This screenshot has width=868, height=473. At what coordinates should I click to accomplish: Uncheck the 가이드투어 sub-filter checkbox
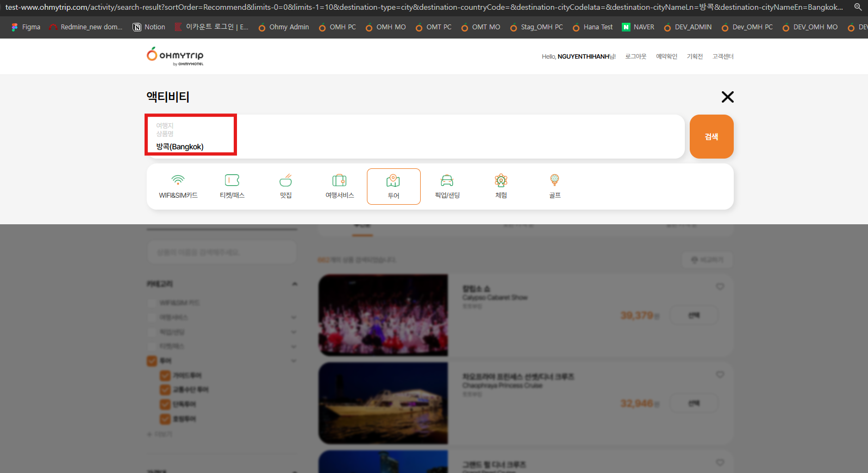coord(165,376)
